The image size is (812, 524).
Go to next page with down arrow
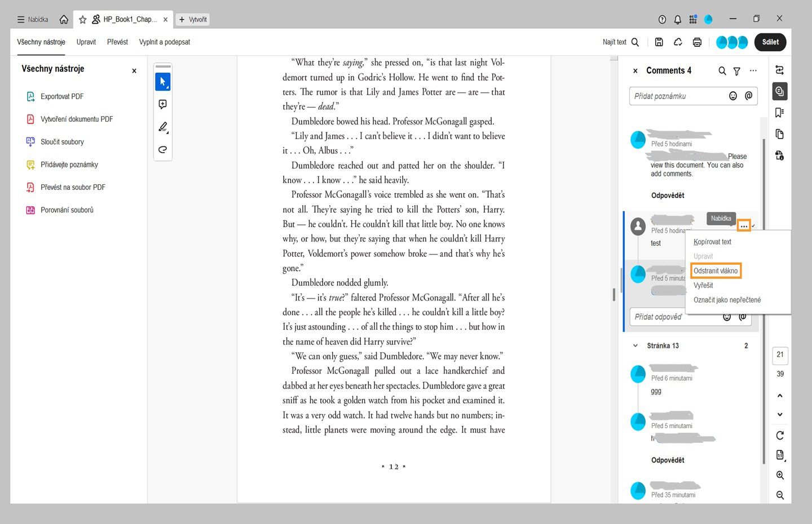pyautogui.click(x=780, y=415)
